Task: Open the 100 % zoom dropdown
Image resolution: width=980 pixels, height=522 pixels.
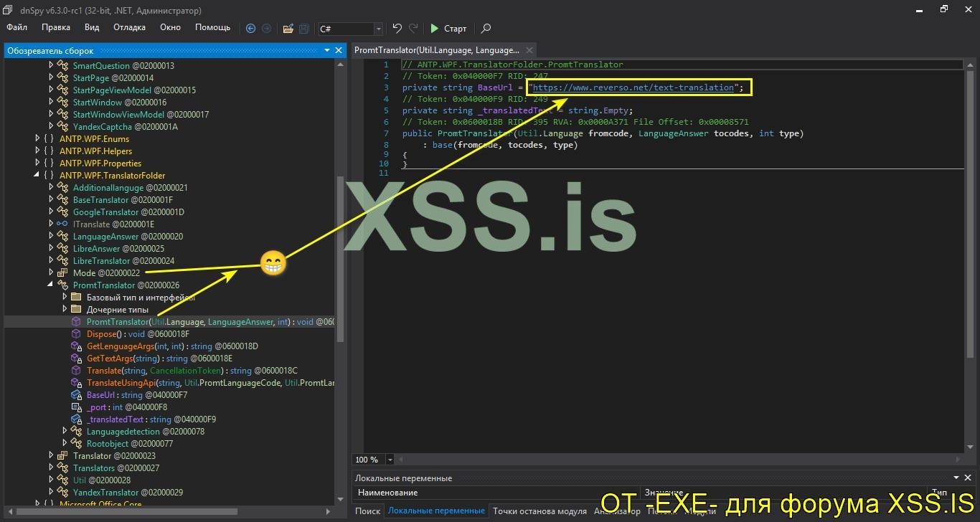Action: 390,460
